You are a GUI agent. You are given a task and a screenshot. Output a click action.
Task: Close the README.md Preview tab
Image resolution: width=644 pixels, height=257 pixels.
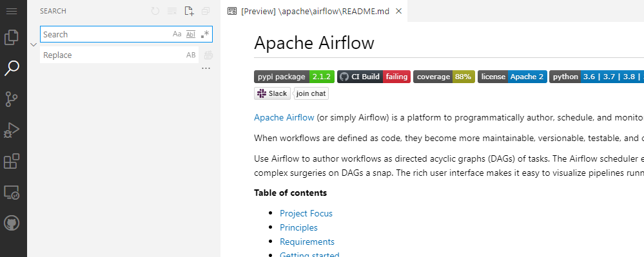coord(398,11)
